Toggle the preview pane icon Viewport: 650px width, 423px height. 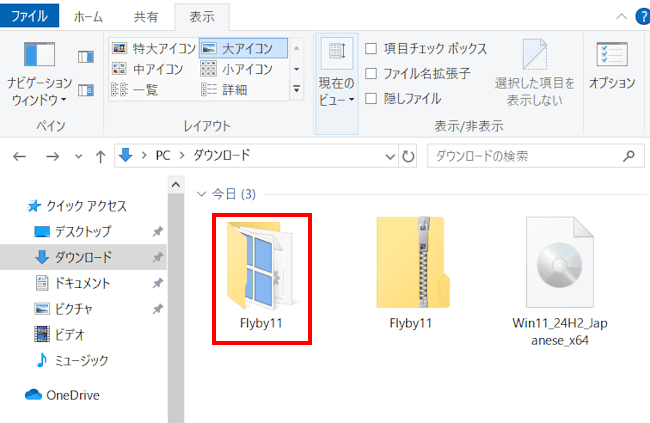pos(86,57)
